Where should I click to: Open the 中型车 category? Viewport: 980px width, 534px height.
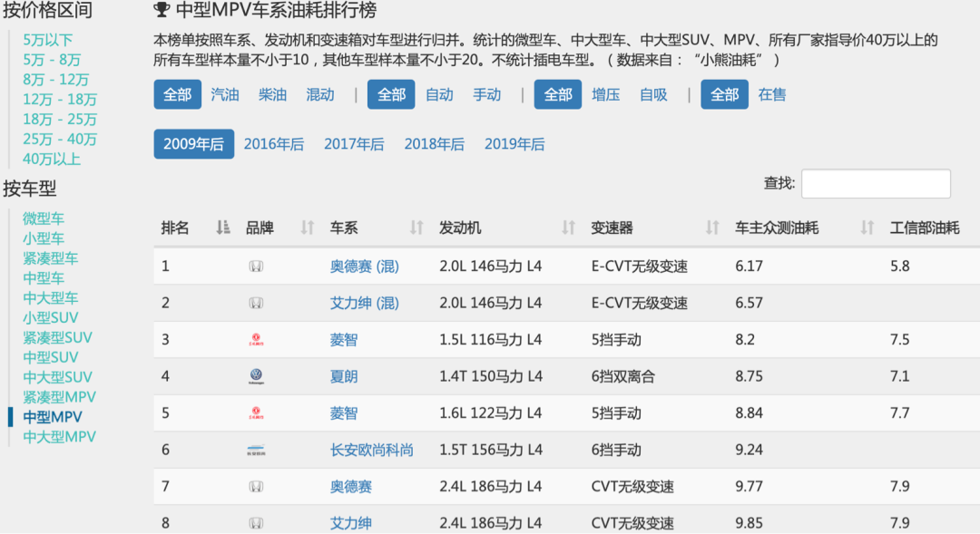click(44, 278)
